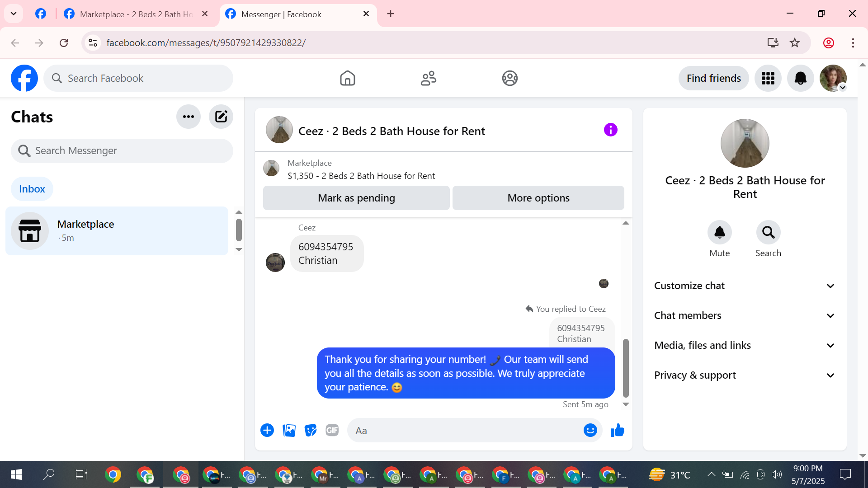Click the More options button
868x488 pixels.
pyautogui.click(x=538, y=198)
